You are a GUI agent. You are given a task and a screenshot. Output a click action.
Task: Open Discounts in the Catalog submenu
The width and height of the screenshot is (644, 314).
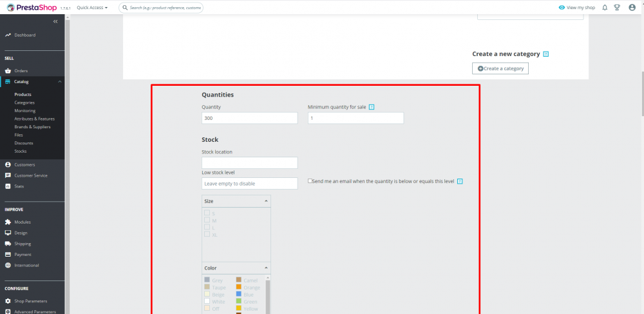click(24, 143)
